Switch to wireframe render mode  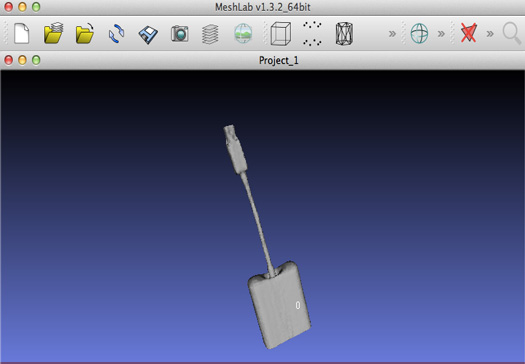click(344, 33)
